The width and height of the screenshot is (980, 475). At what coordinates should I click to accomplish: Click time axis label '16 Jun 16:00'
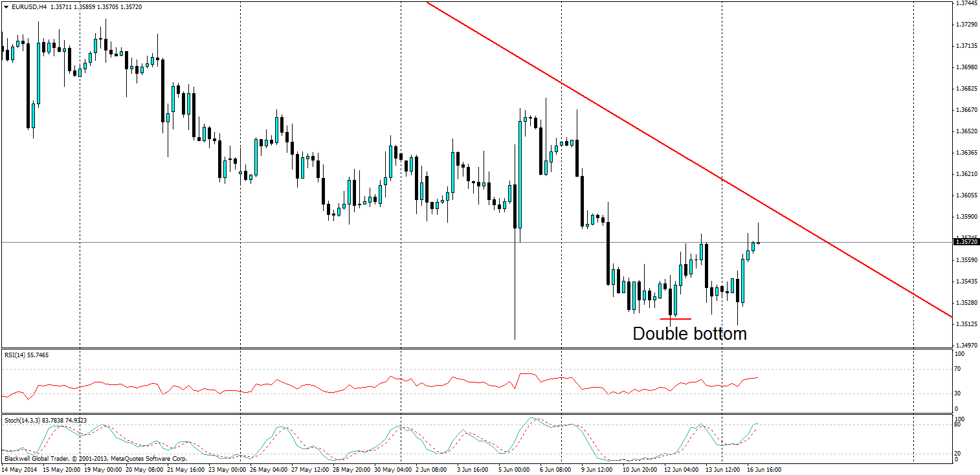click(x=765, y=470)
